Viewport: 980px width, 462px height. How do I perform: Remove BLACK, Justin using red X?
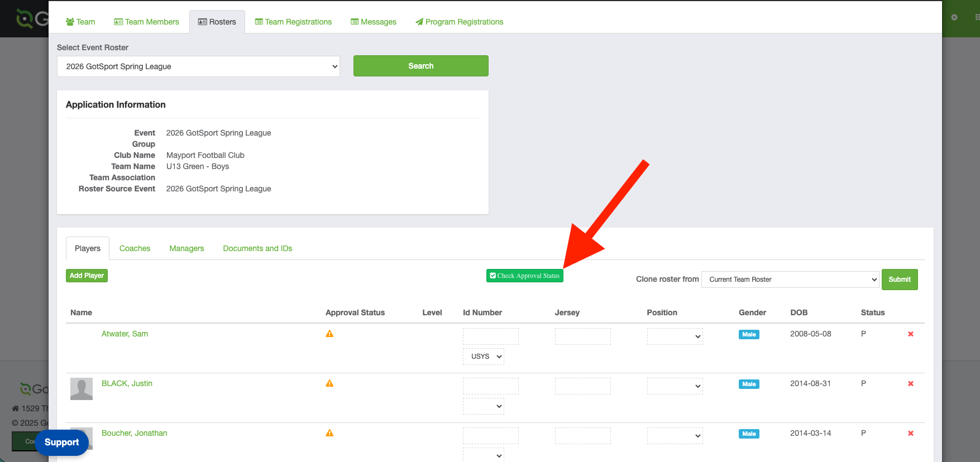pyautogui.click(x=910, y=384)
